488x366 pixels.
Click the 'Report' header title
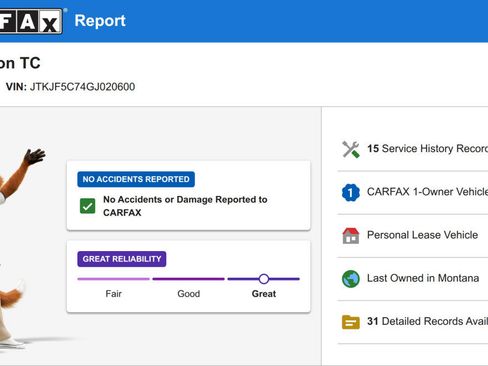100,21
